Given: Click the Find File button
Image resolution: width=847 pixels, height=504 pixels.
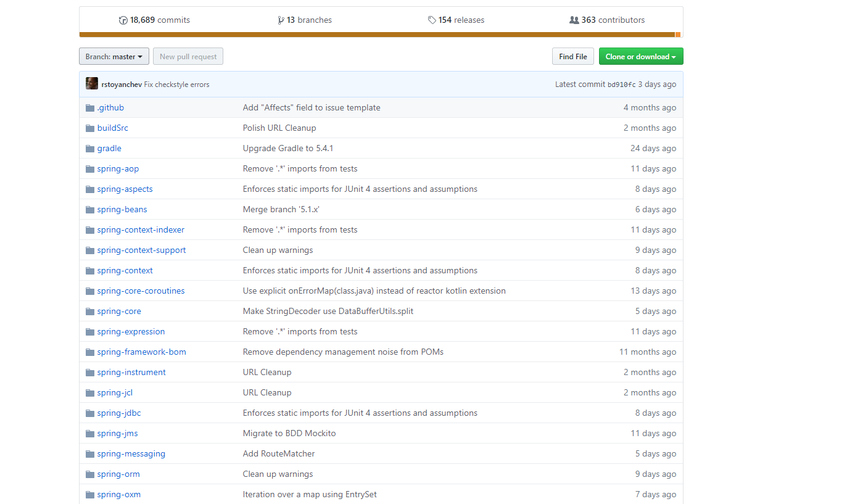Looking at the screenshot, I should [573, 56].
